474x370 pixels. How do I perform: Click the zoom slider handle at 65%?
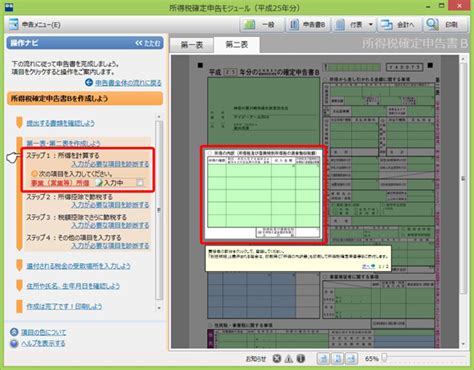pyautogui.click(x=384, y=358)
